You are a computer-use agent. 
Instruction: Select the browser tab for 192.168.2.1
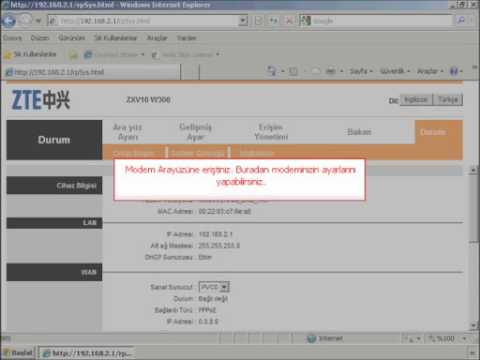[x=92, y=72]
